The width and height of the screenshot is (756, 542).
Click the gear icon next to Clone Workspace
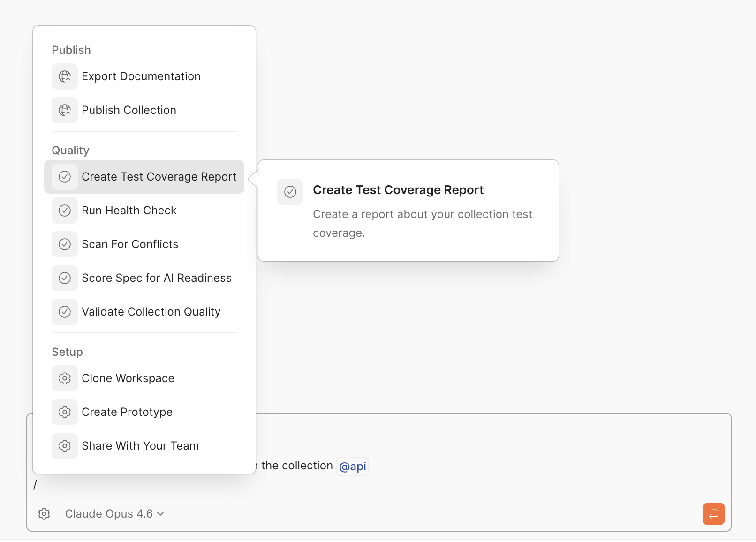coord(65,378)
